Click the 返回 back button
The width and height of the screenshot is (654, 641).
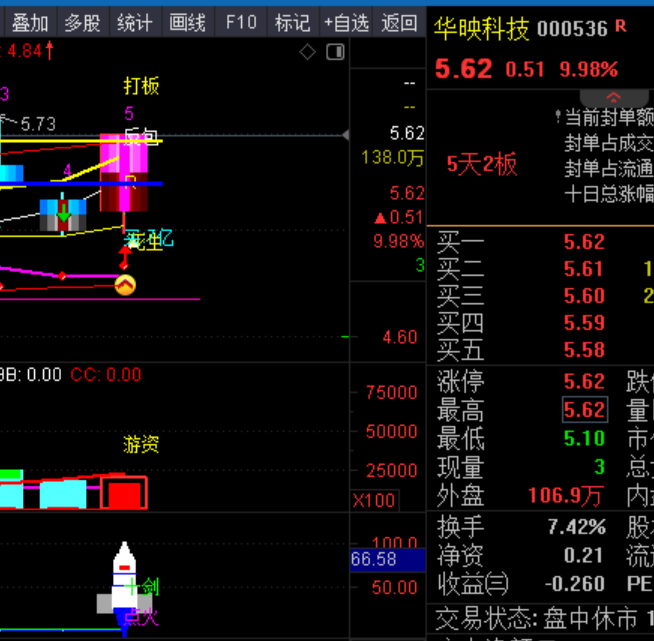pos(399,23)
